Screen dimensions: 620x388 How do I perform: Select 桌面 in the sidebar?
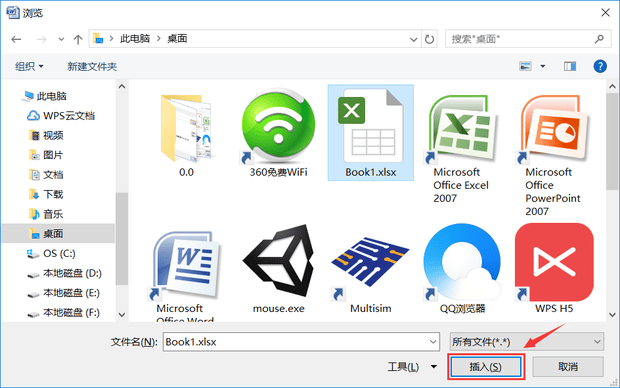[58, 233]
